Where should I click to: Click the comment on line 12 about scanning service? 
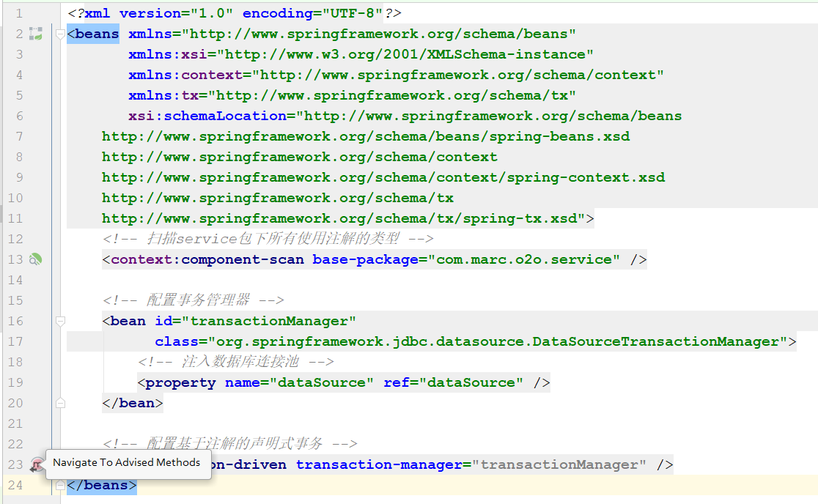(x=268, y=240)
